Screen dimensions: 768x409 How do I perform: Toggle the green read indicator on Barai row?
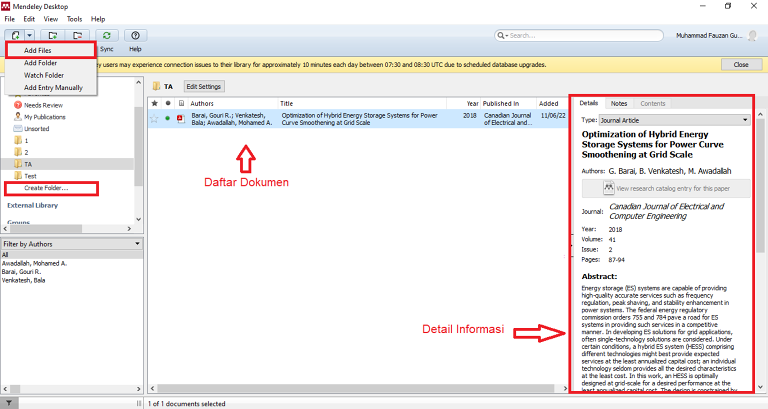click(x=168, y=118)
